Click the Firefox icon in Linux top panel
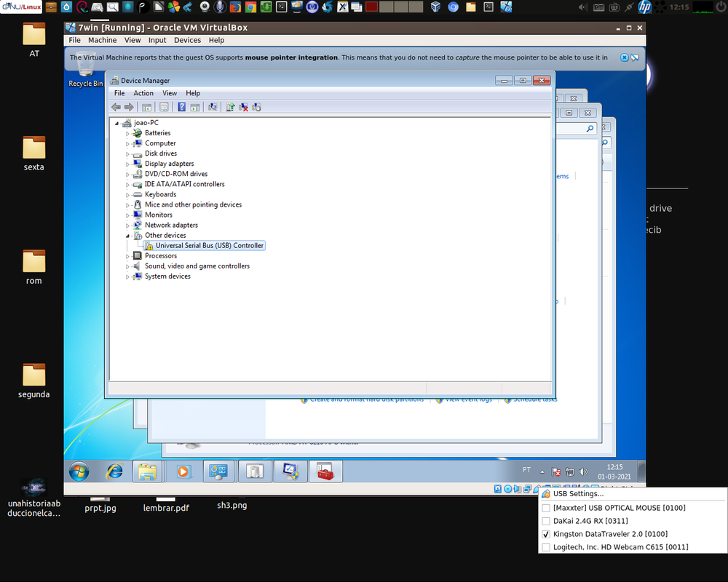This screenshot has width=728, height=582. pyautogui.click(x=235, y=7)
